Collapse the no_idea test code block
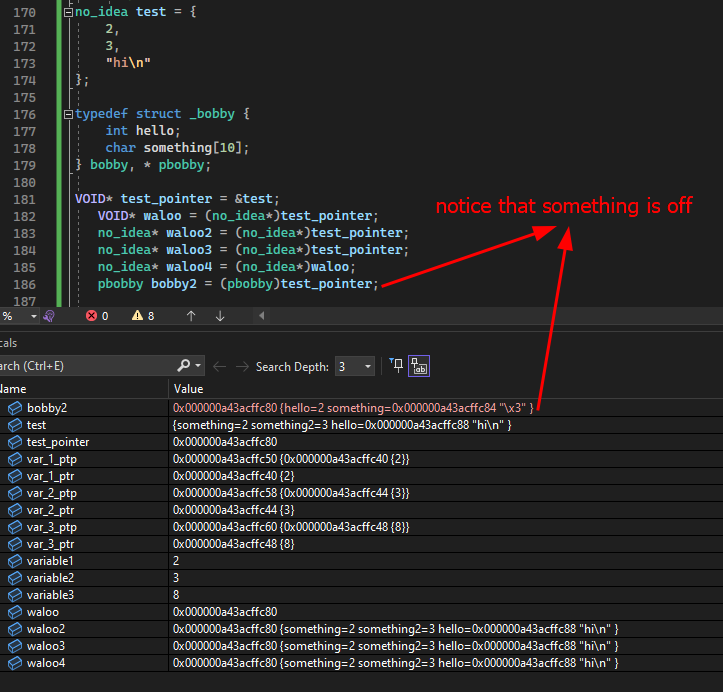 click(x=68, y=12)
